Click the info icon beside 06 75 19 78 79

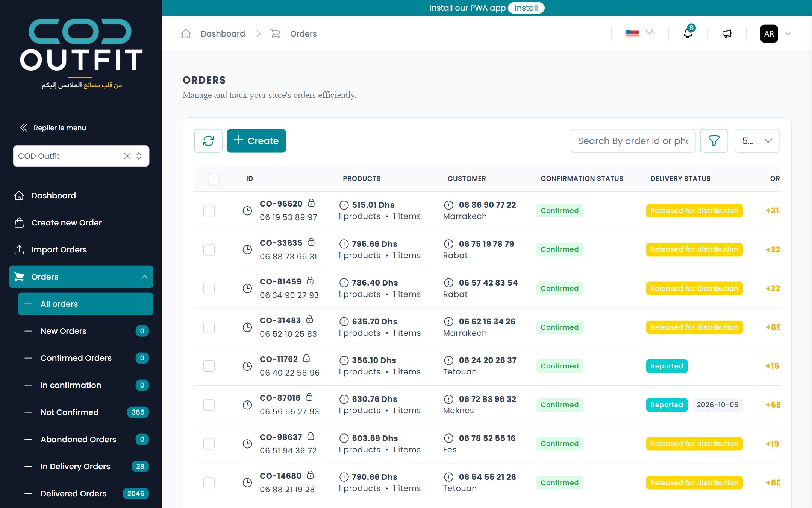point(449,244)
